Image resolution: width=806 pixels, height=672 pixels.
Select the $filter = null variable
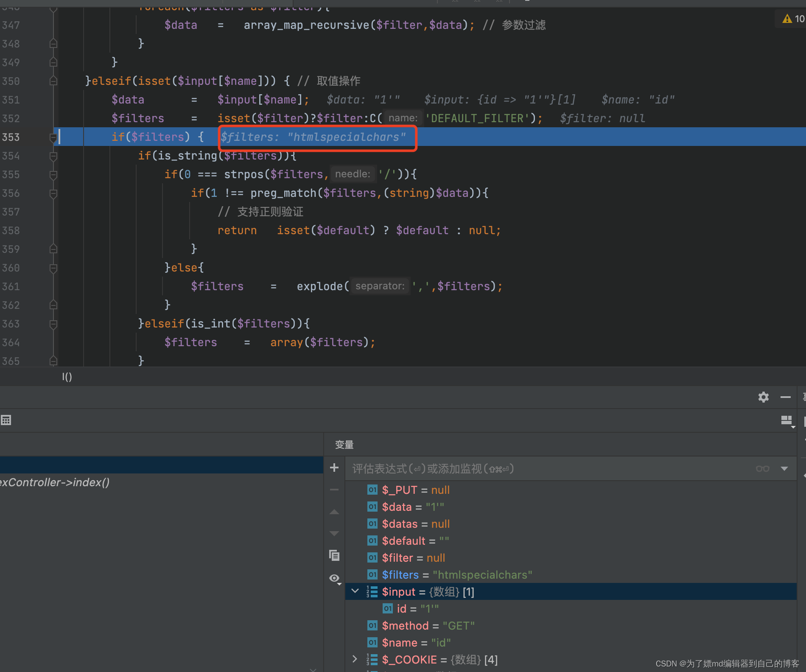(x=571, y=558)
